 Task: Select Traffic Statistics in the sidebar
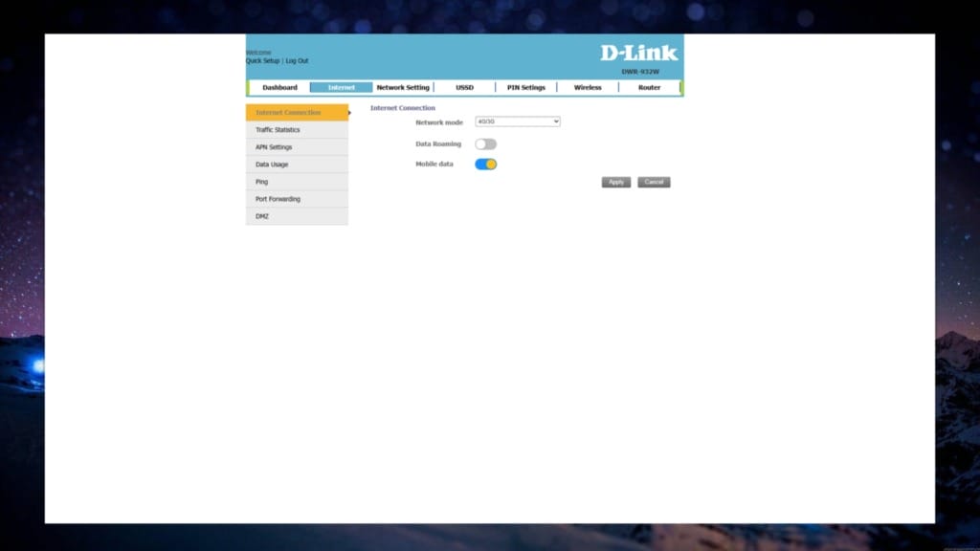click(x=278, y=129)
